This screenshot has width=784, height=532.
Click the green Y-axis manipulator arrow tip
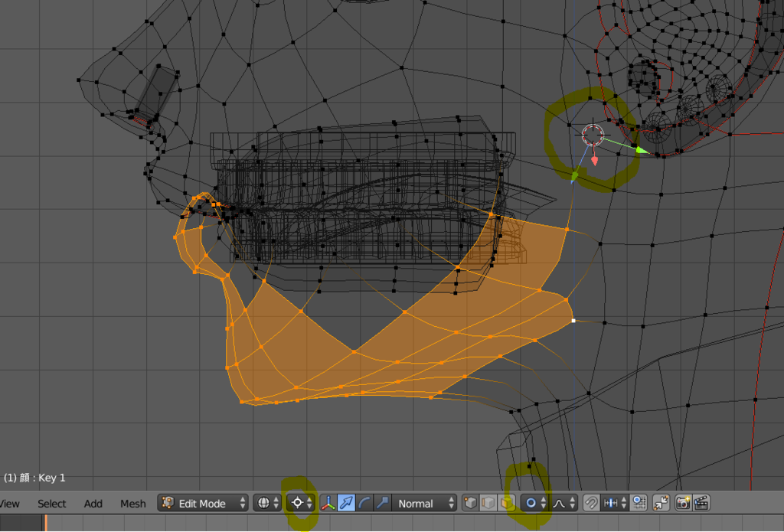point(642,149)
